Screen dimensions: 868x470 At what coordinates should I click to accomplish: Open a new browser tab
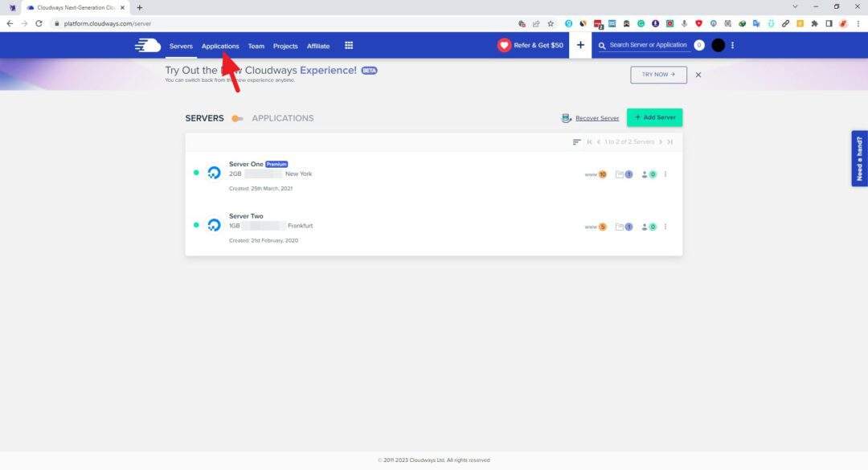pyautogui.click(x=140, y=8)
